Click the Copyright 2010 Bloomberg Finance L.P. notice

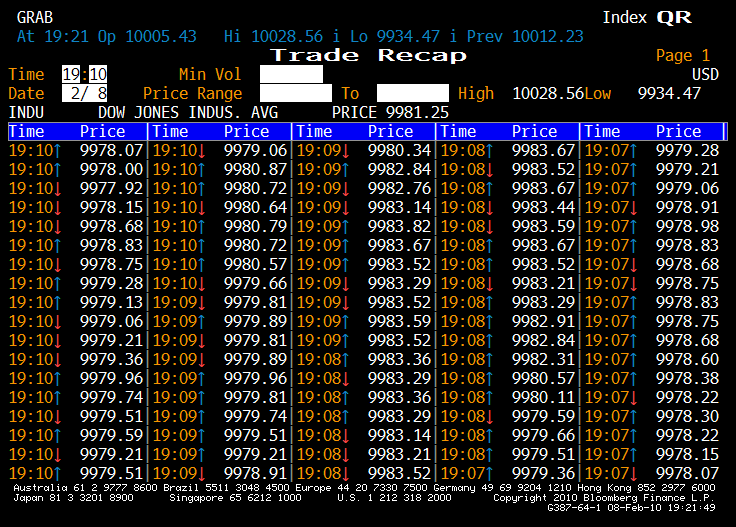604,497
